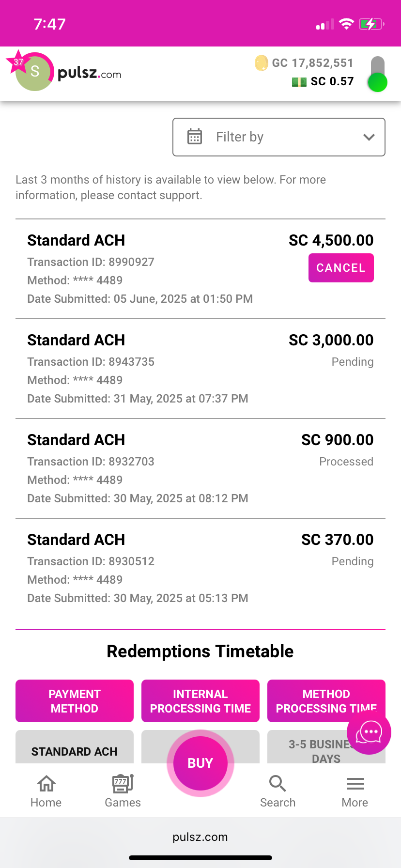Click the calendar icon in filter
This screenshot has width=401, height=868.
point(195,137)
